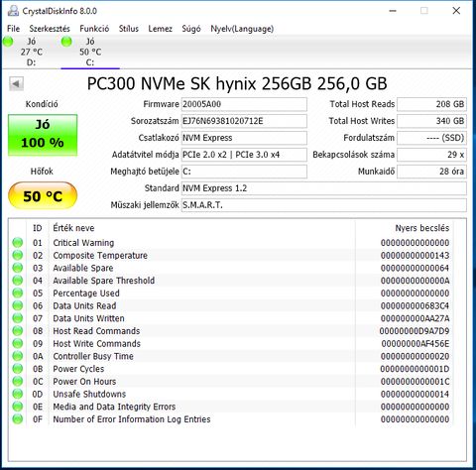Click status dot of Data Units Written row
476x470 pixels.
coord(18,318)
